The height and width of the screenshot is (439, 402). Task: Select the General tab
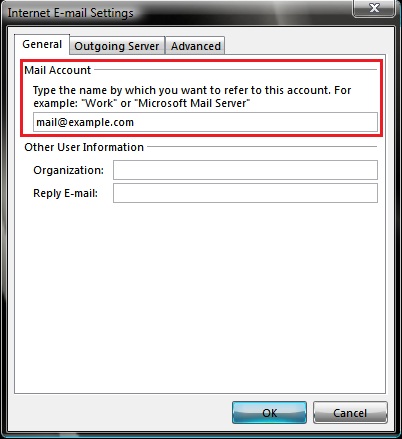[42, 44]
